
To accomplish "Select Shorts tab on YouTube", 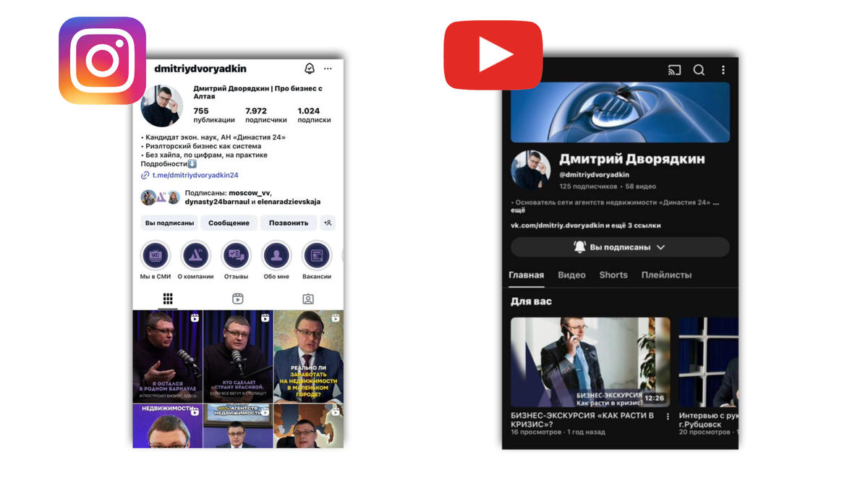I will pyautogui.click(x=613, y=275).
